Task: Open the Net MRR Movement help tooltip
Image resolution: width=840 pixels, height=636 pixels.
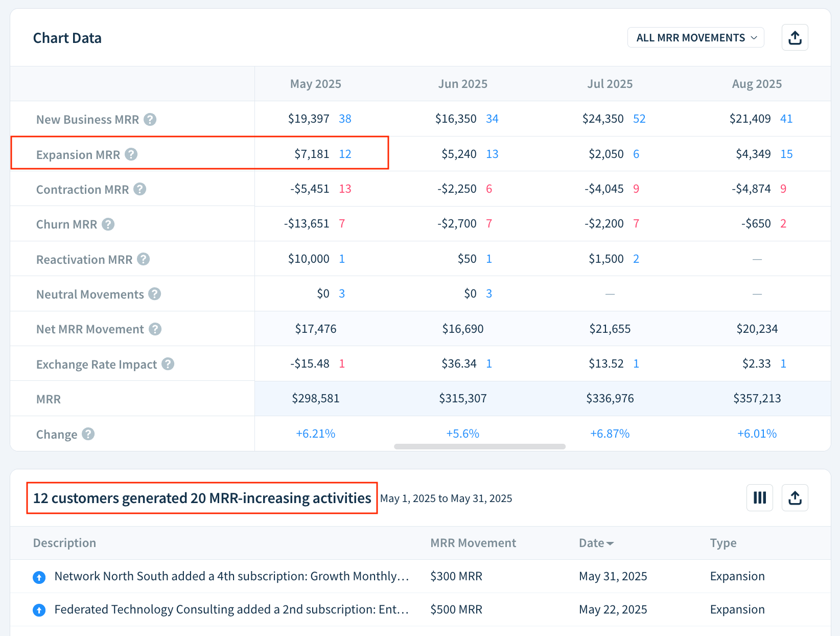Action: pos(155,329)
